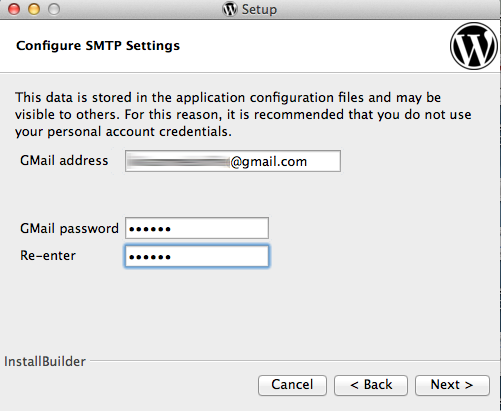Click the GMail address label
This screenshot has height=411, width=501.
point(64,161)
